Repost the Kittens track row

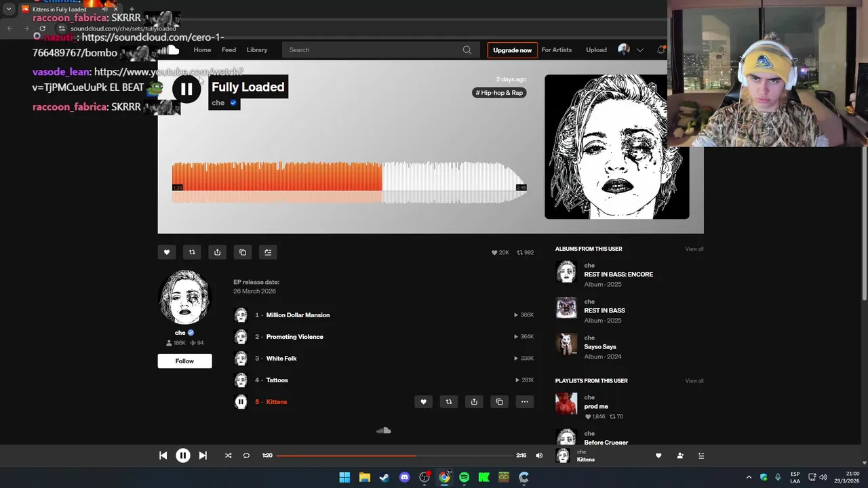click(448, 402)
